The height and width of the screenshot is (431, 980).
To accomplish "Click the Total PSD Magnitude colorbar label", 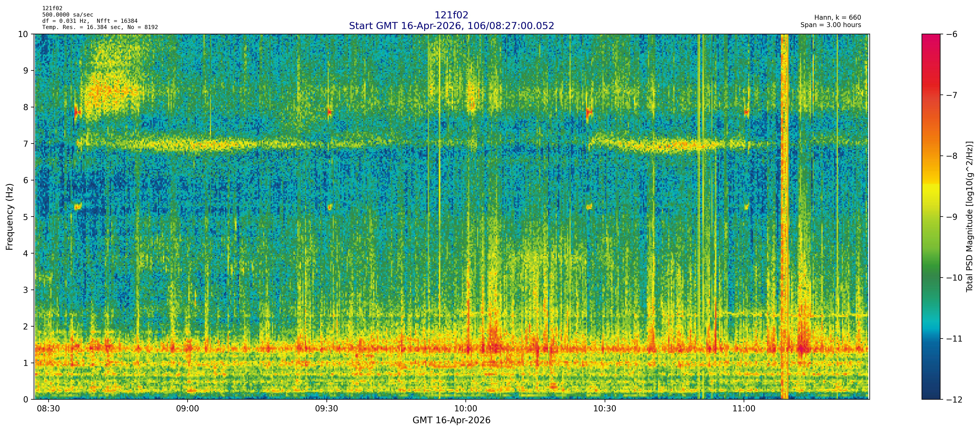I will click(970, 217).
